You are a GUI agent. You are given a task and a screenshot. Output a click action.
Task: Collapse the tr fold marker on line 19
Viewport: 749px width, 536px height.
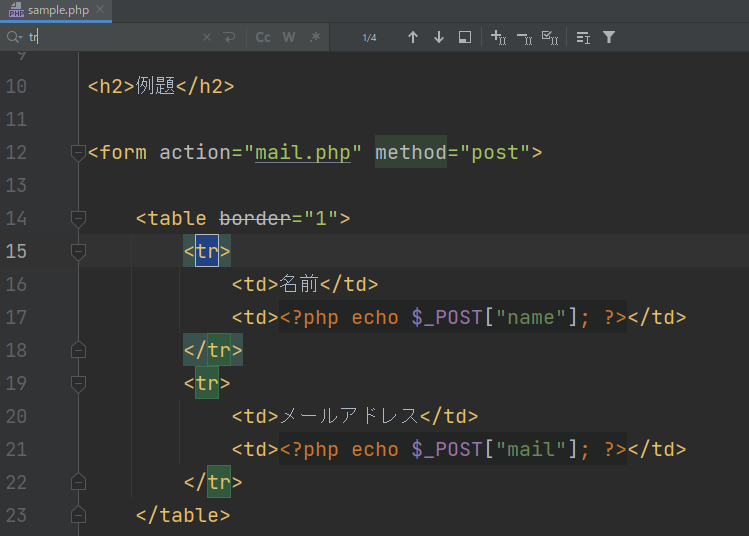[78, 383]
